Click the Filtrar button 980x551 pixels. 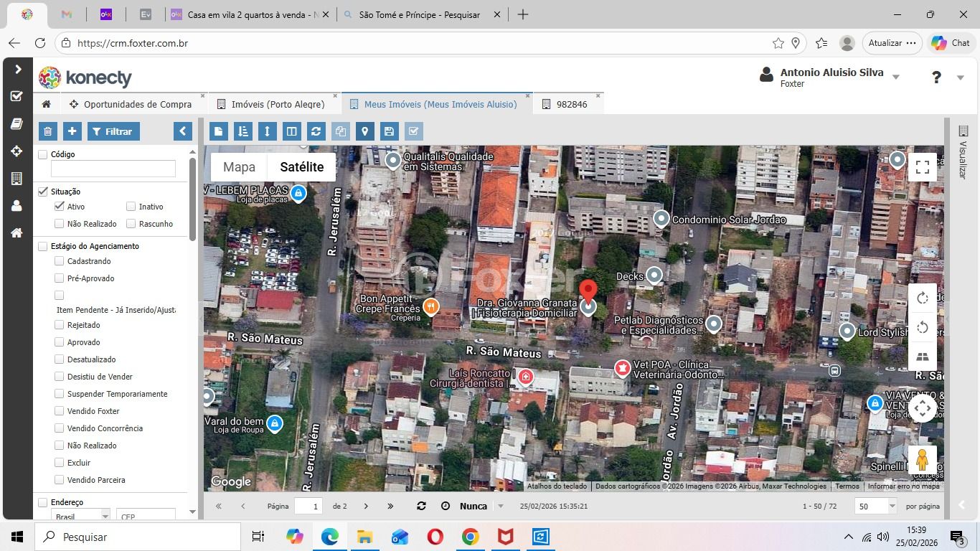tap(113, 131)
